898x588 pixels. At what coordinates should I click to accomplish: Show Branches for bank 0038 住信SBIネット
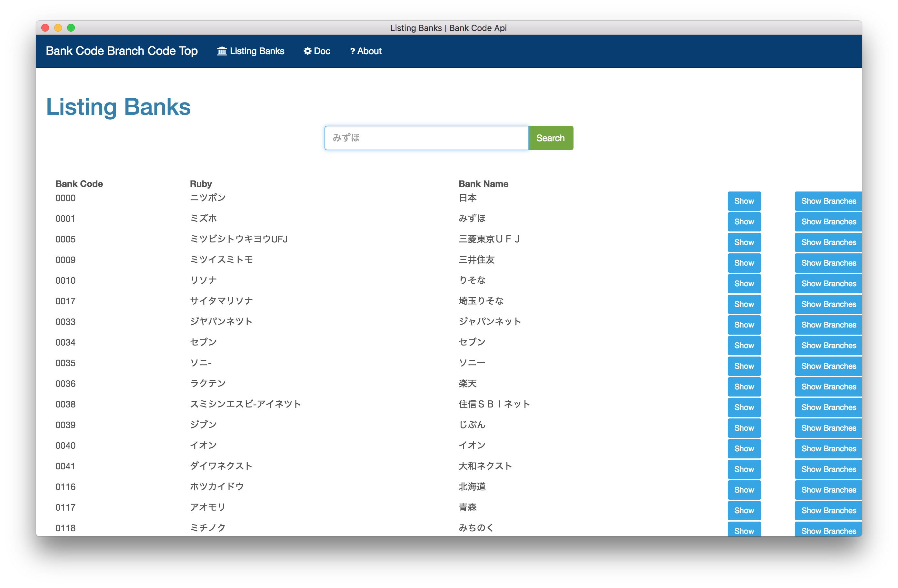pyautogui.click(x=828, y=407)
